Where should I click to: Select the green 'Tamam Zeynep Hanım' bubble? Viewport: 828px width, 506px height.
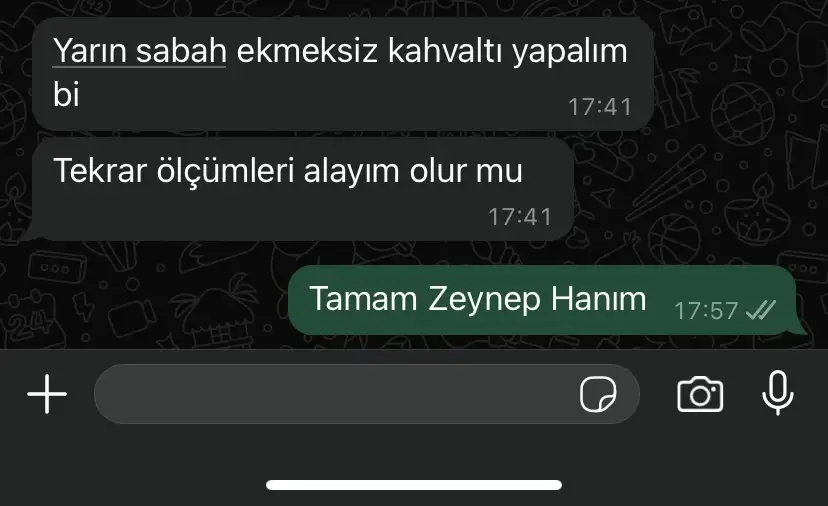pos(542,300)
